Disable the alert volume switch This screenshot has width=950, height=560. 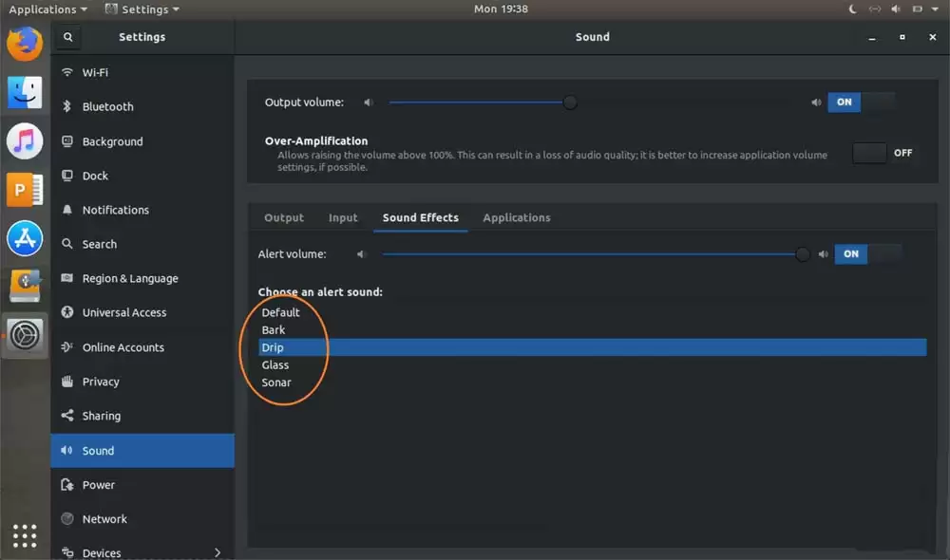[868, 253]
